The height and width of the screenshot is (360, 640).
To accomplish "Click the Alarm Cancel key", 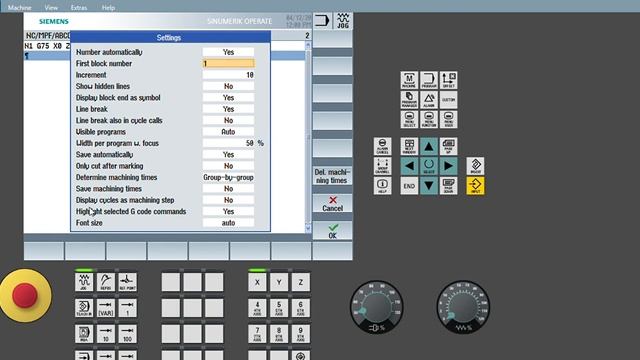I will 382,146.
